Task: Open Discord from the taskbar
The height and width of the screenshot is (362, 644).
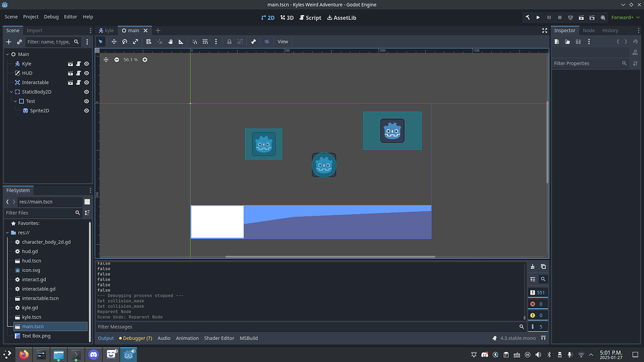Action: (94, 354)
